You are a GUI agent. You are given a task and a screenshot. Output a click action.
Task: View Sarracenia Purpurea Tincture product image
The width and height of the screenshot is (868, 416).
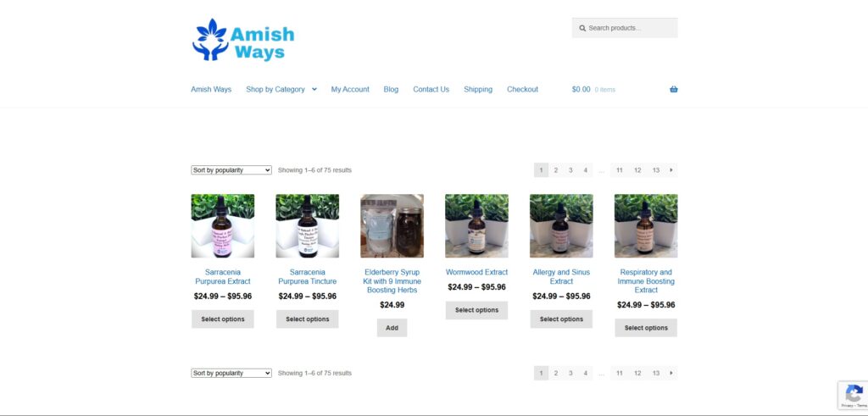307,225
